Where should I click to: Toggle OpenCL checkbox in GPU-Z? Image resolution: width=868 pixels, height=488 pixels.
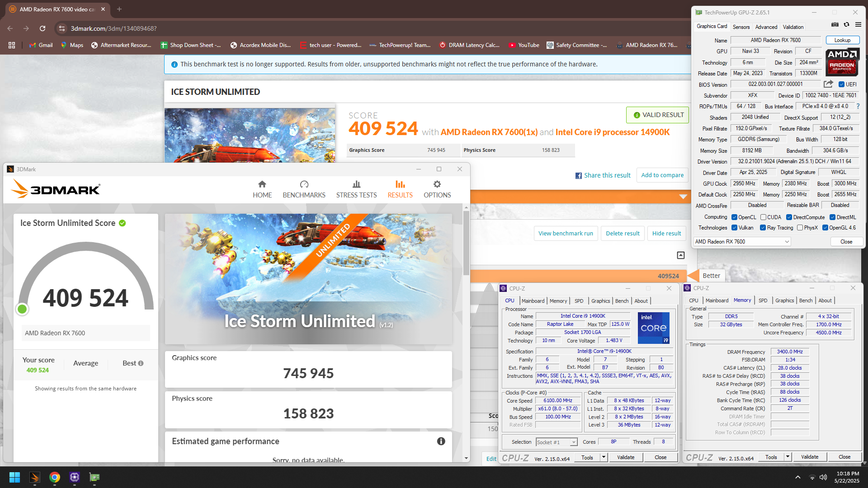[x=735, y=217]
